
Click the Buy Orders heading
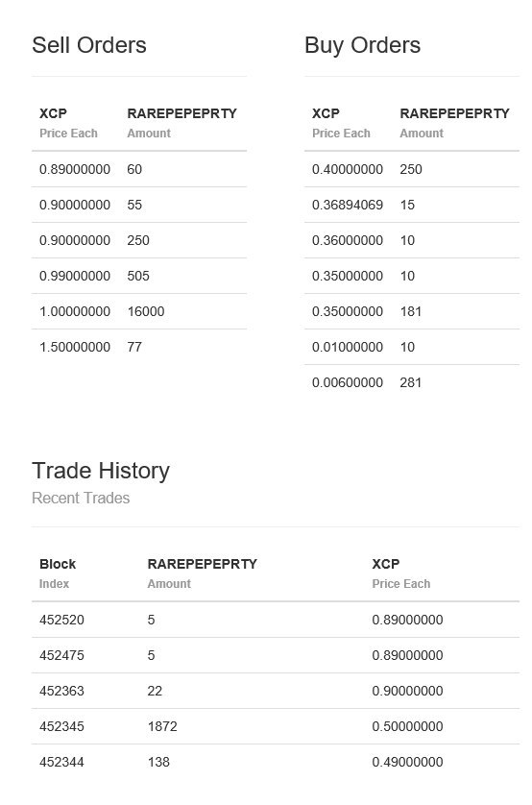pos(362,45)
